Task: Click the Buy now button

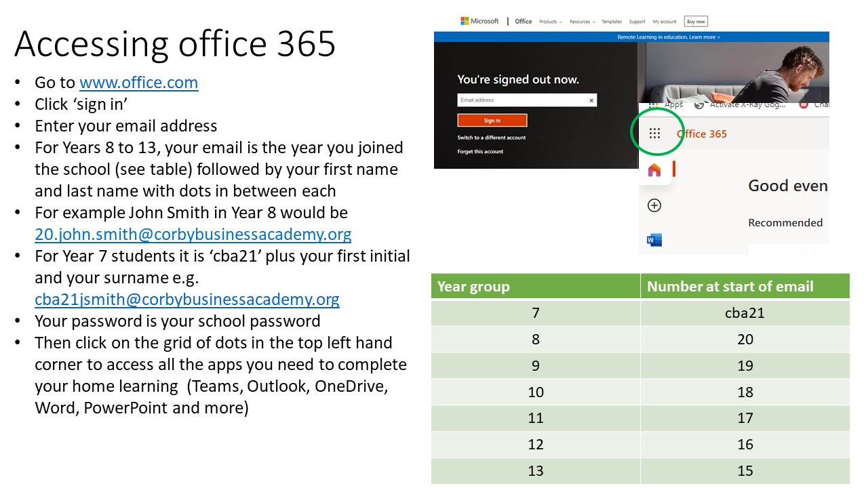Action: click(x=696, y=22)
